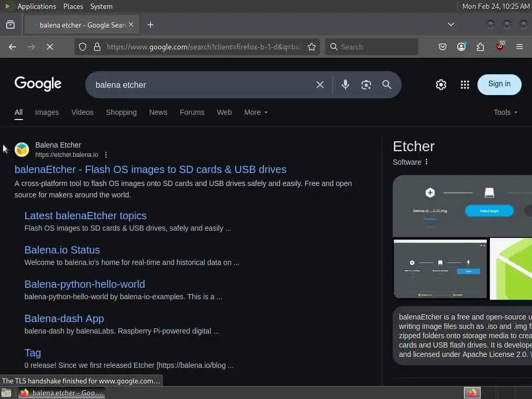The height and width of the screenshot is (399, 532).
Task: Open Balena-dash App link
Action: click(x=64, y=318)
